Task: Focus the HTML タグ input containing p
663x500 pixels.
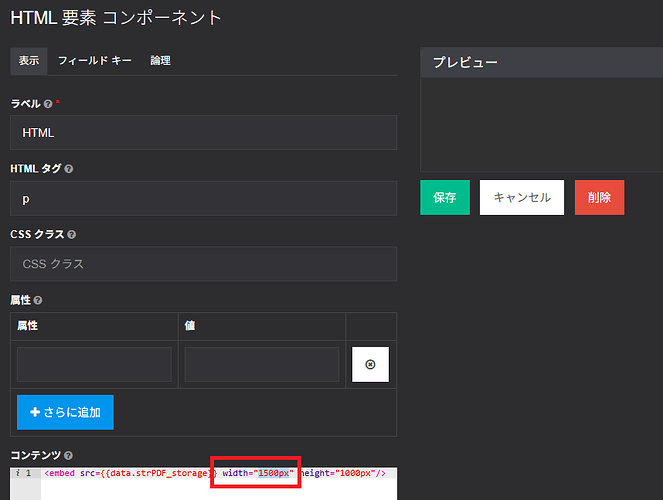Action: (x=203, y=199)
